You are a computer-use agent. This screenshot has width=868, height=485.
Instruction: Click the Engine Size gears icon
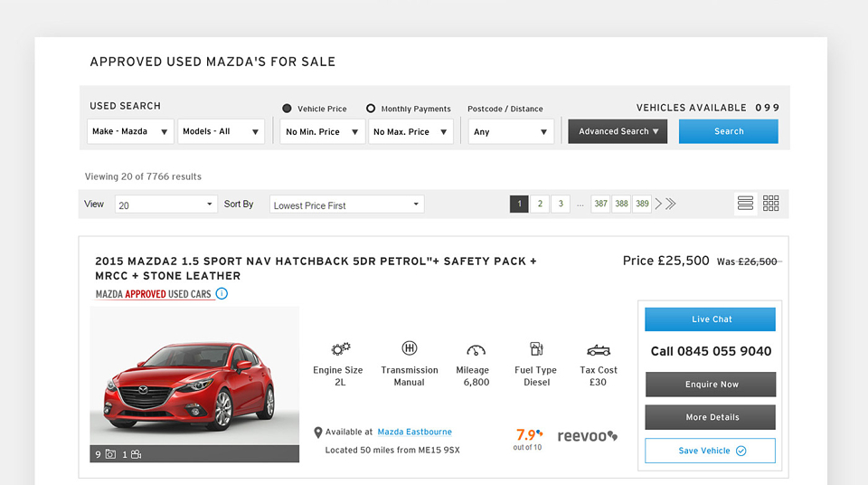tap(341, 348)
